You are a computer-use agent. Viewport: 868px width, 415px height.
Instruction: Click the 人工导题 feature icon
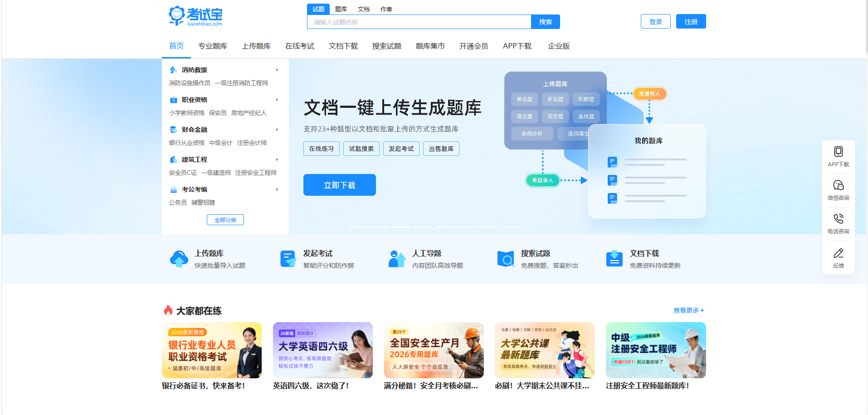point(397,259)
